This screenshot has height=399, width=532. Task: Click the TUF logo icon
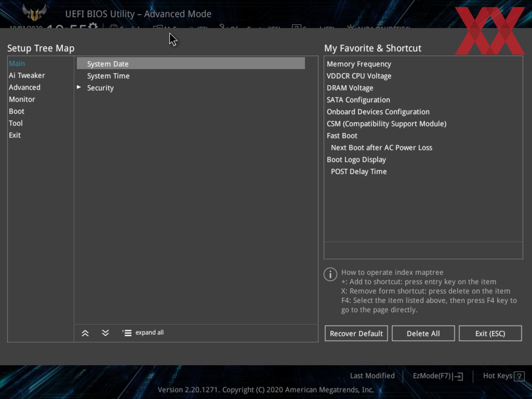click(34, 13)
